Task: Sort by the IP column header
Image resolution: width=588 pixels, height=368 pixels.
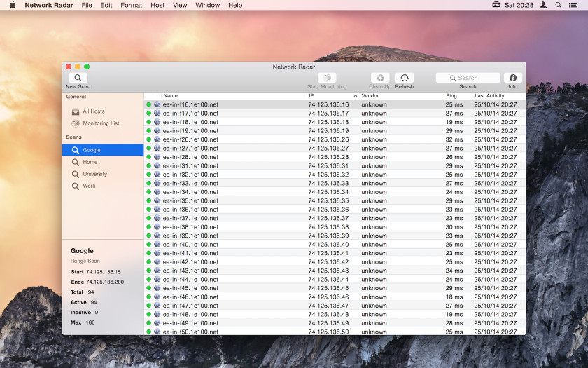Action: pos(333,96)
